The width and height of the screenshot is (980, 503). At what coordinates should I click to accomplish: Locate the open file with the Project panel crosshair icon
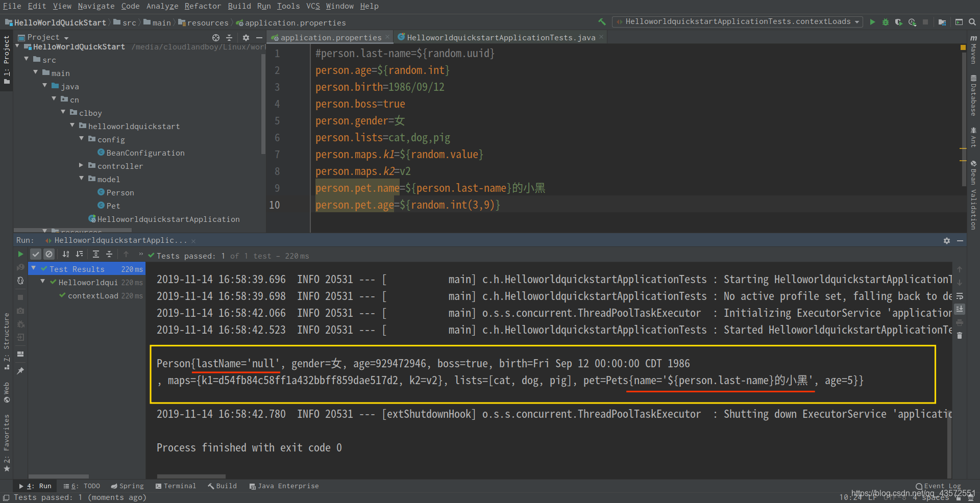(216, 38)
